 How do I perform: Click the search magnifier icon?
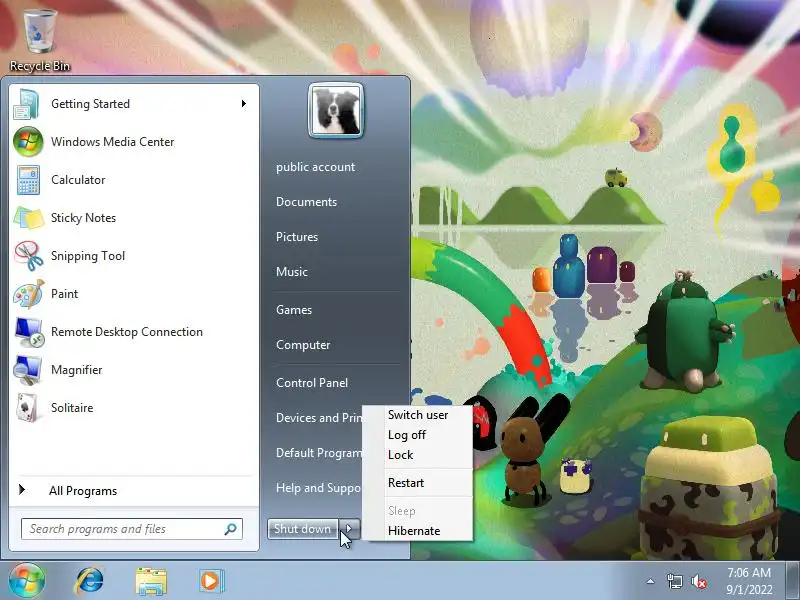pyautogui.click(x=231, y=529)
